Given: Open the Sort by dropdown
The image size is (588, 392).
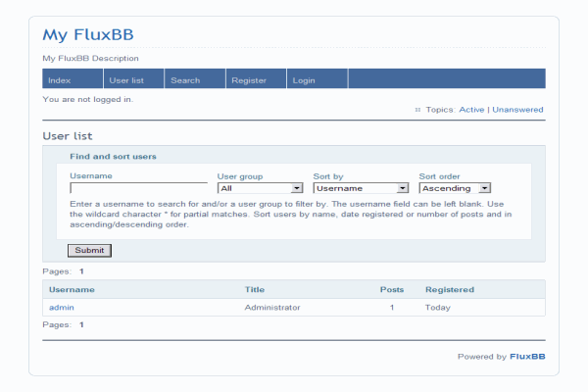Looking at the screenshot, I should (x=361, y=188).
